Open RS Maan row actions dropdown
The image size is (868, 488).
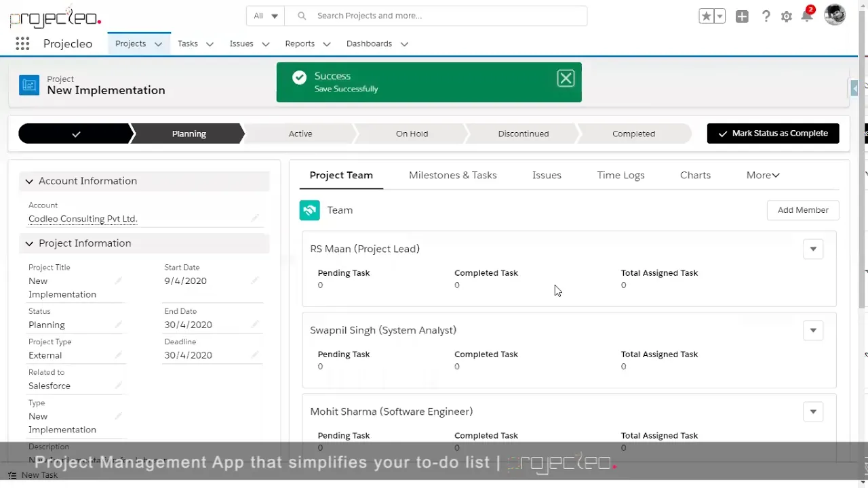(813, 249)
